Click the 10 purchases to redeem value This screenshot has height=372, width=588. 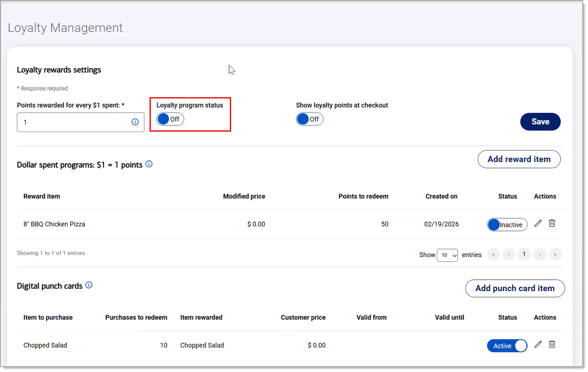click(164, 345)
